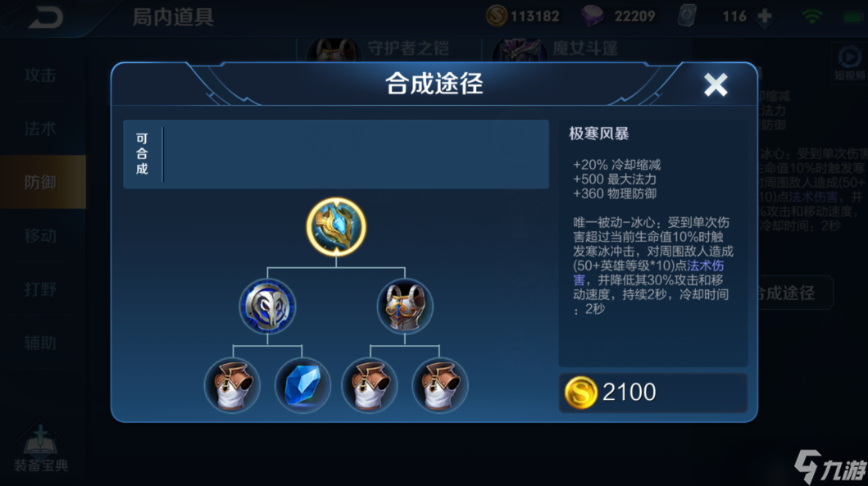868x486 pixels.
Task: Select the silver mask component item icon
Action: click(x=267, y=306)
